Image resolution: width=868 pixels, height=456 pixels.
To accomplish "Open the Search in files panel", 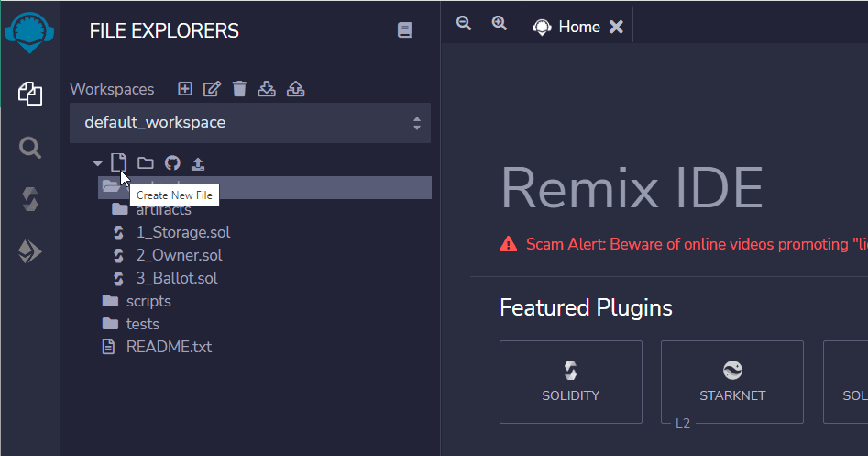I will [x=30, y=148].
